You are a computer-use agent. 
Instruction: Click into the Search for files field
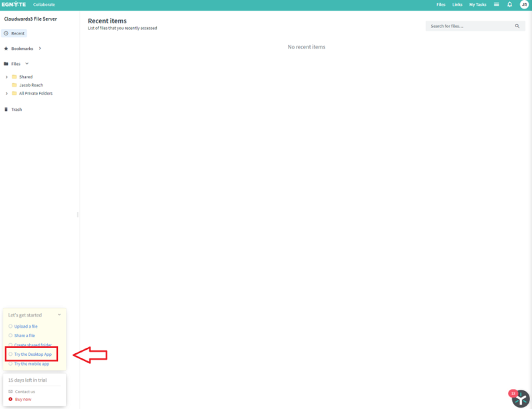click(475, 26)
